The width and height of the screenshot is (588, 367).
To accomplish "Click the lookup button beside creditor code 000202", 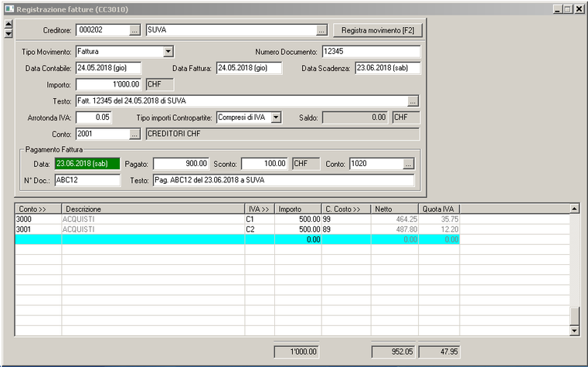I will [x=134, y=30].
